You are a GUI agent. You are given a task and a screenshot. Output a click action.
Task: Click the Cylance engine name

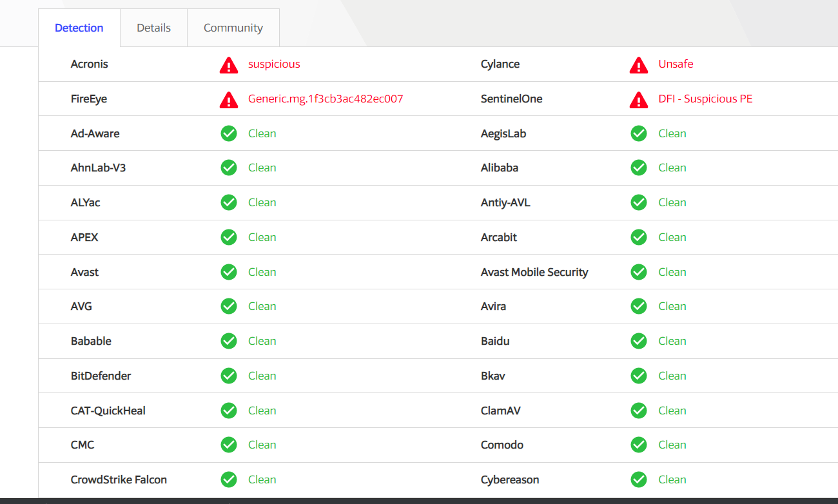500,64
